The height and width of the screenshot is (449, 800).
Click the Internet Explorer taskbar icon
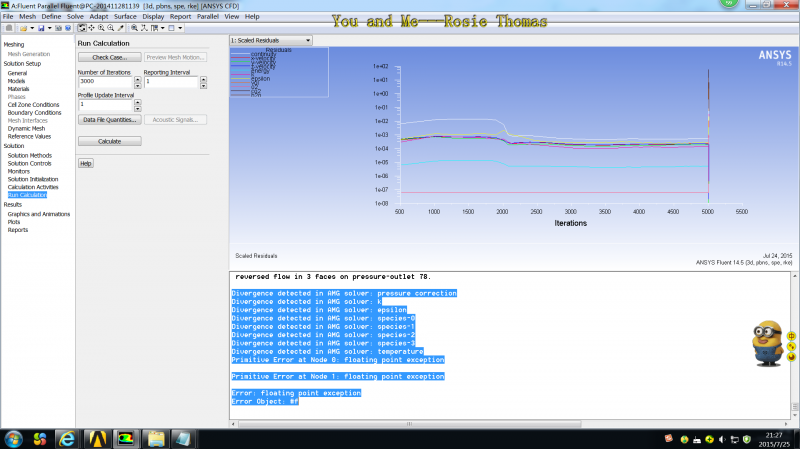[68, 438]
